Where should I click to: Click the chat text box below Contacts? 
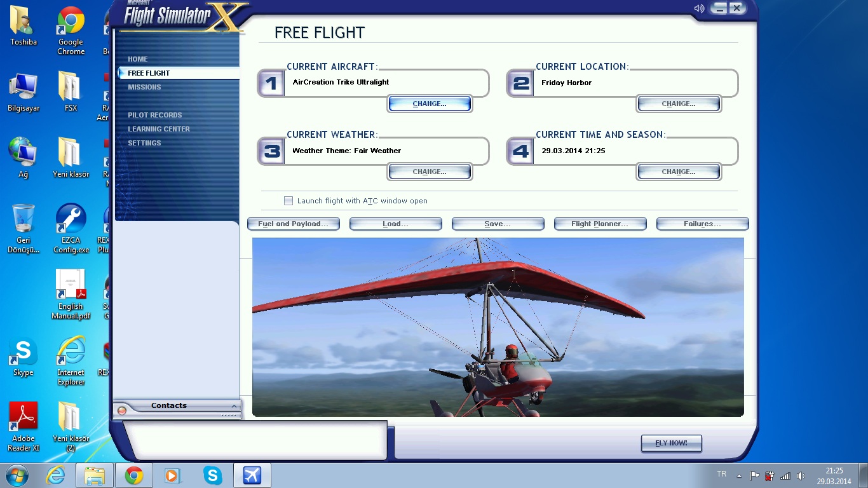click(254, 440)
